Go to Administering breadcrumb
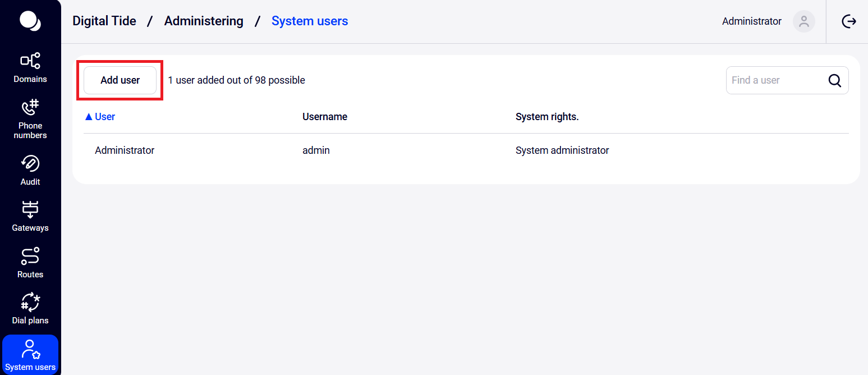 (204, 21)
